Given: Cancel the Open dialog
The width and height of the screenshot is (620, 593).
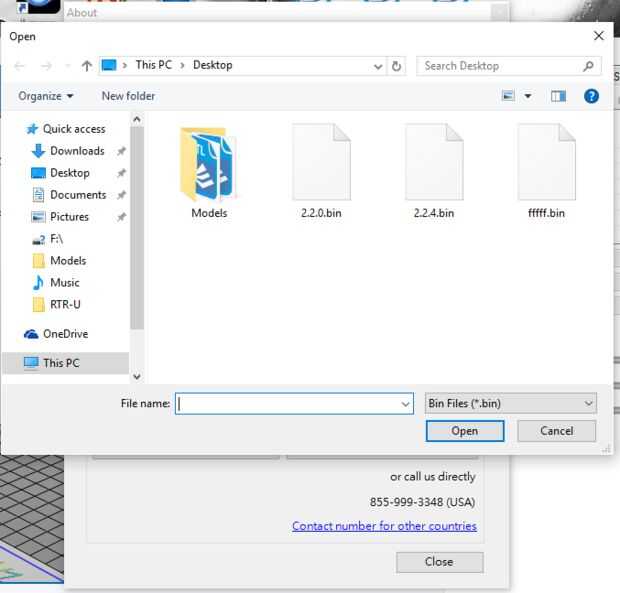Looking at the screenshot, I should pyautogui.click(x=556, y=431).
